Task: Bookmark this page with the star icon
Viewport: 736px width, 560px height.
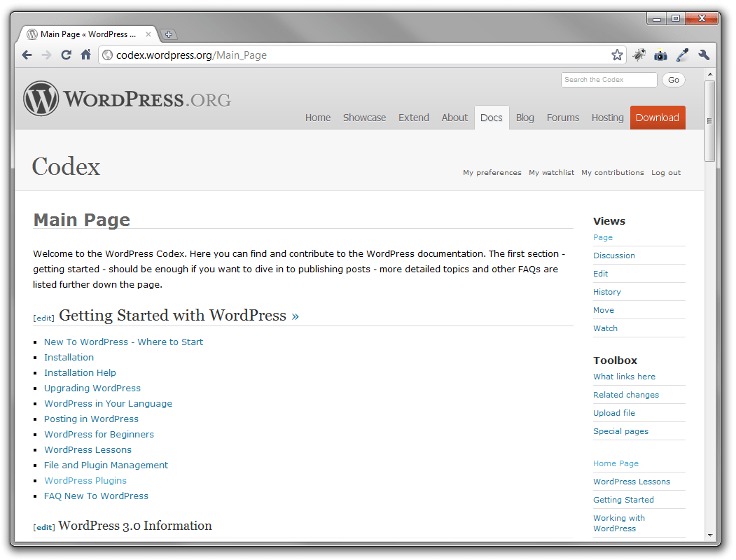Action: click(x=617, y=55)
